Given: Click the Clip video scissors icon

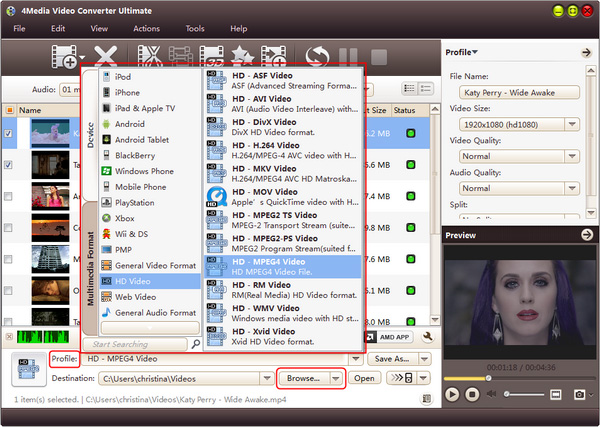Looking at the screenshot, I should (149, 57).
